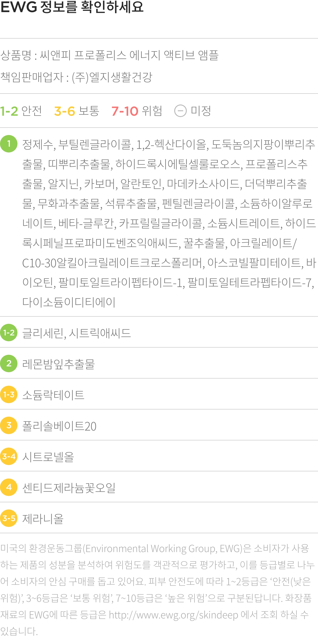Click the 폴리솔베이트20 ingredient text
Screen dimensions: 318x644
coord(59,426)
